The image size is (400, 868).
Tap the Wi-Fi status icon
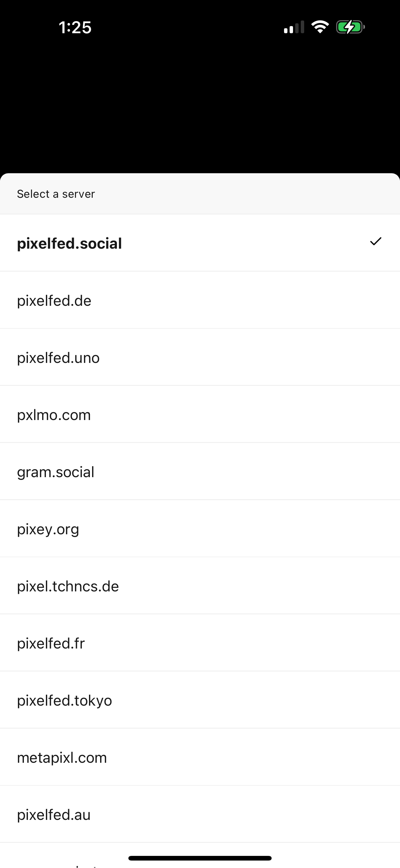click(x=320, y=27)
